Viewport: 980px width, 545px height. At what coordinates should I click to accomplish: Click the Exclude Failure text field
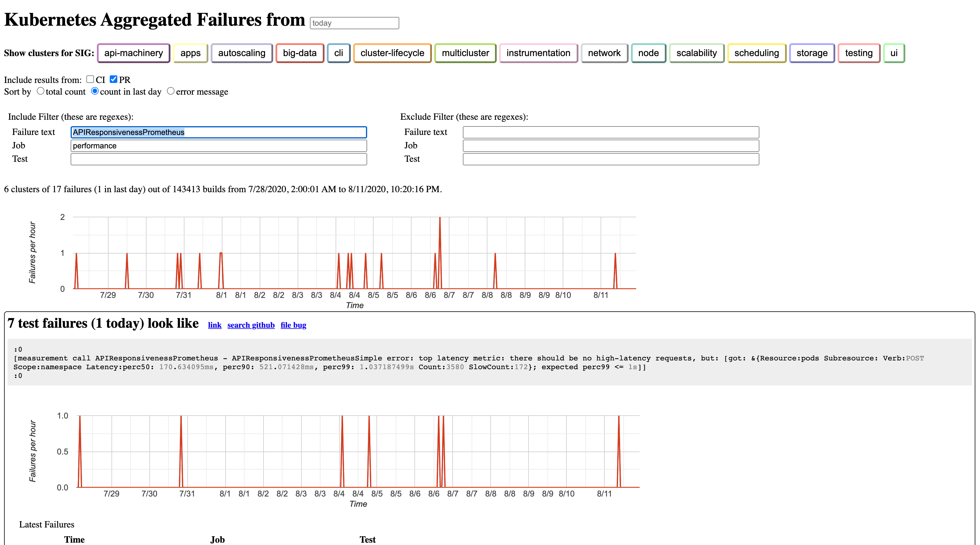pos(611,132)
